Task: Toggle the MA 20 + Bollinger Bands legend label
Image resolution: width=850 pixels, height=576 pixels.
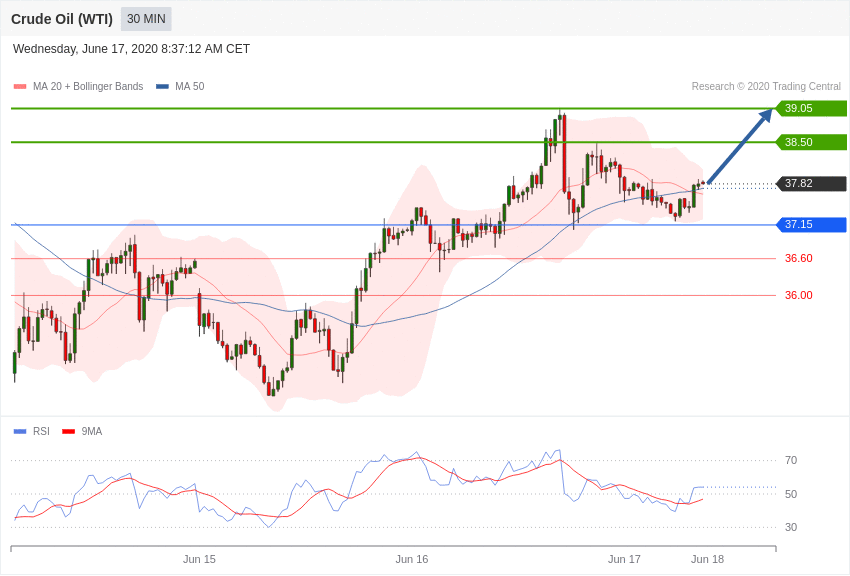Action: click(x=88, y=87)
